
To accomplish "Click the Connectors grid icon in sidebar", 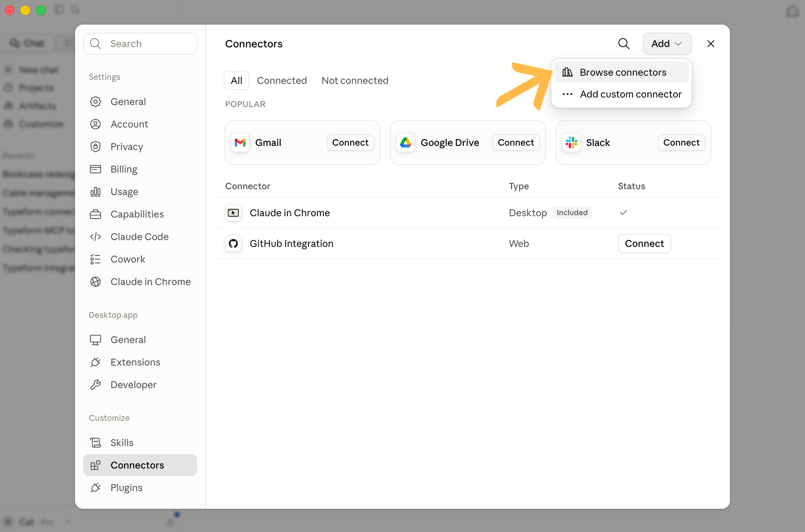I will 96,465.
